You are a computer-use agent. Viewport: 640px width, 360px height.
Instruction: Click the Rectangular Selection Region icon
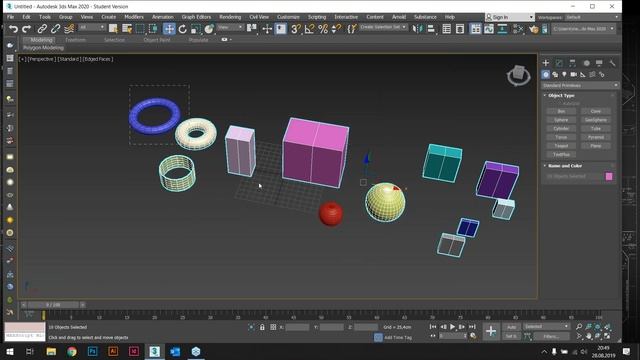pos(140,29)
